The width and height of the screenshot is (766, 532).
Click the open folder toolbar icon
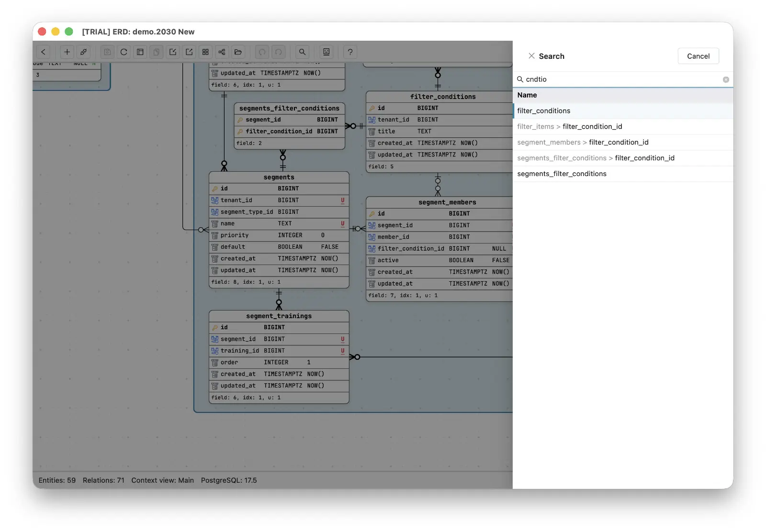click(x=238, y=52)
